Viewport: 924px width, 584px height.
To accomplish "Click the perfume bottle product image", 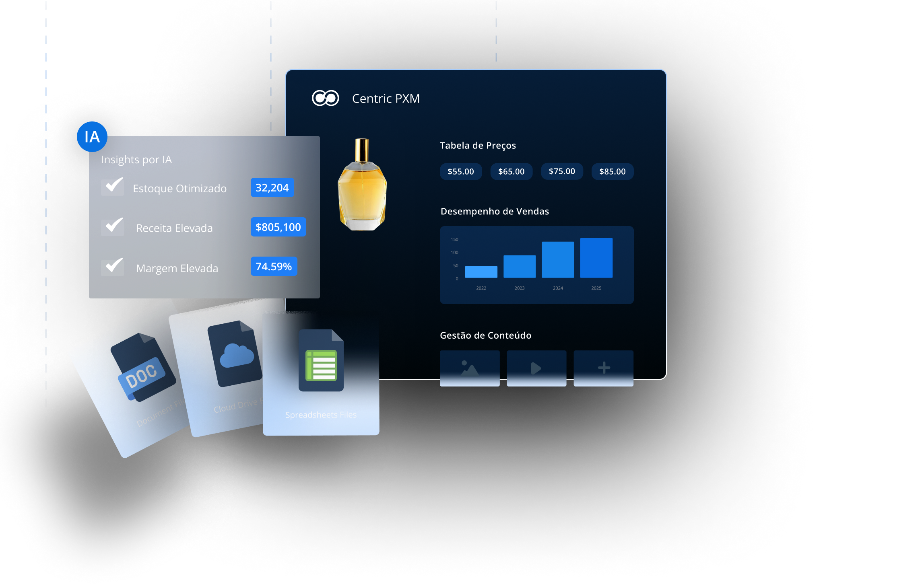I will [x=362, y=185].
